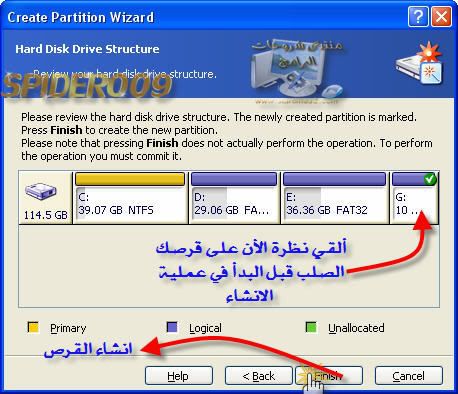Open the question mark help icon in the title bar
This screenshot has height=394, width=458.
[x=418, y=16]
